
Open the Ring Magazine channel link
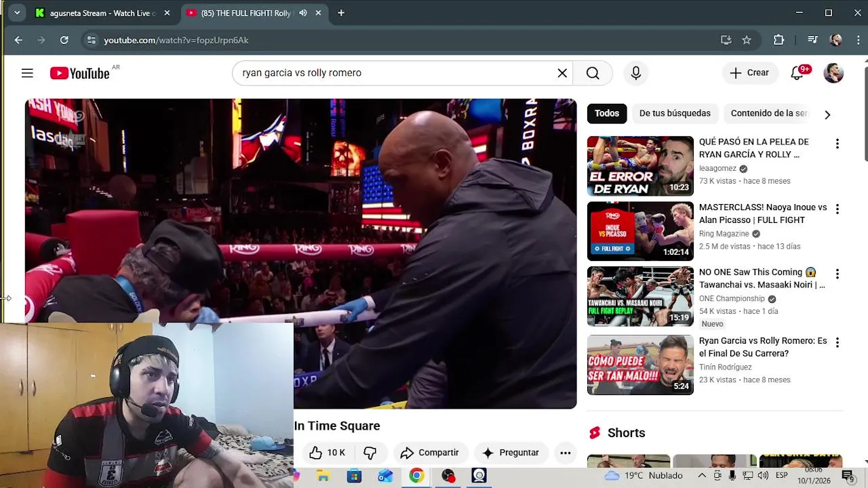coord(724,234)
